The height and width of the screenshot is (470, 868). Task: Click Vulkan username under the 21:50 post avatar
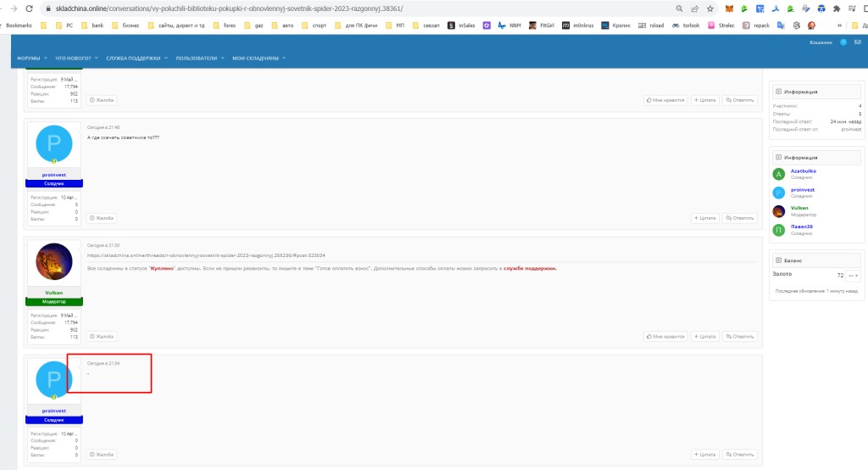coord(53,293)
